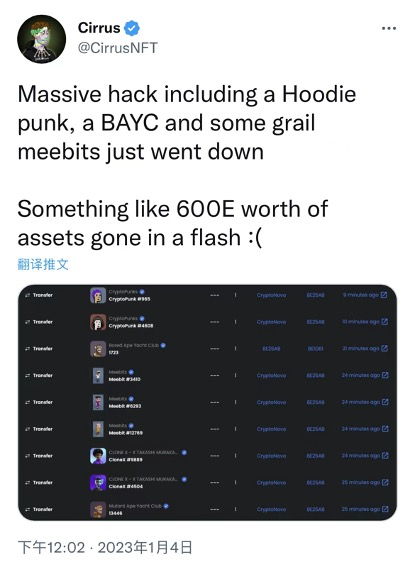This screenshot has height=569, width=415.
Task: Open external link icon on Mutant Ape 13446 row
Action: point(385,509)
